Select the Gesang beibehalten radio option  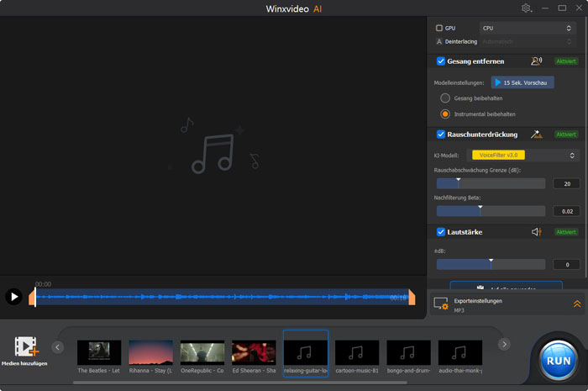pyautogui.click(x=445, y=98)
